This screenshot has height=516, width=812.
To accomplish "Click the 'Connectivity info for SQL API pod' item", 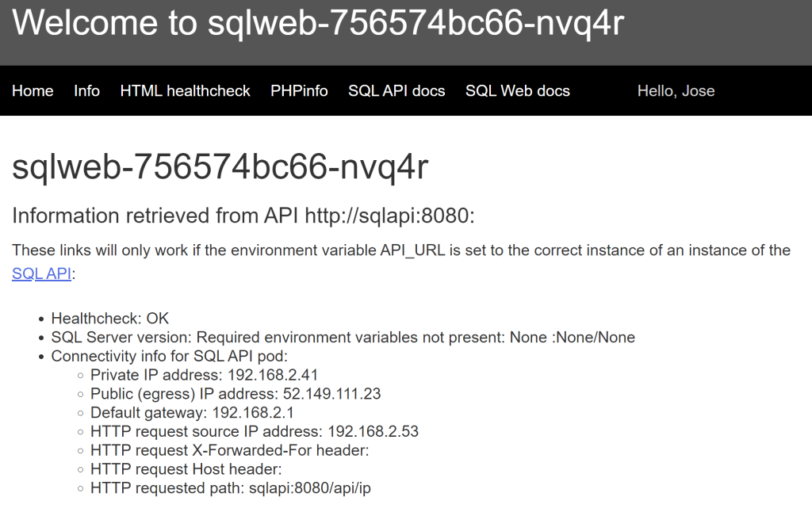I will [169, 357].
